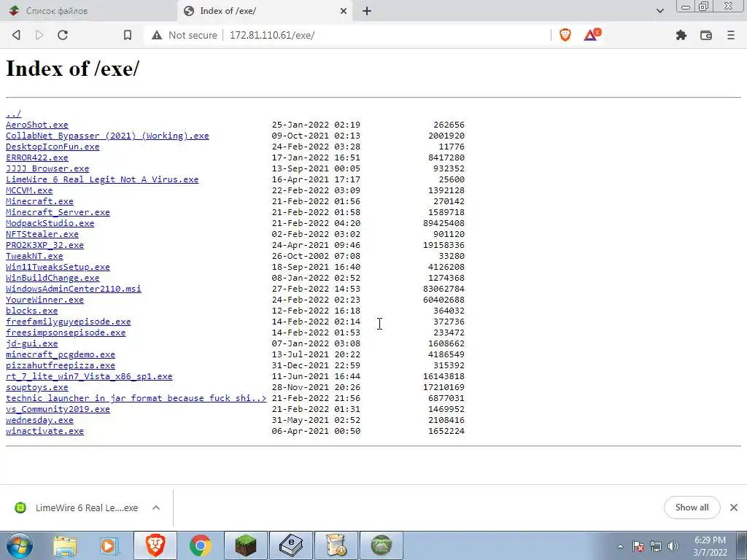Click the technic_launcher_in_jar_format link
The width and height of the screenshot is (747, 560).
tap(136, 398)
